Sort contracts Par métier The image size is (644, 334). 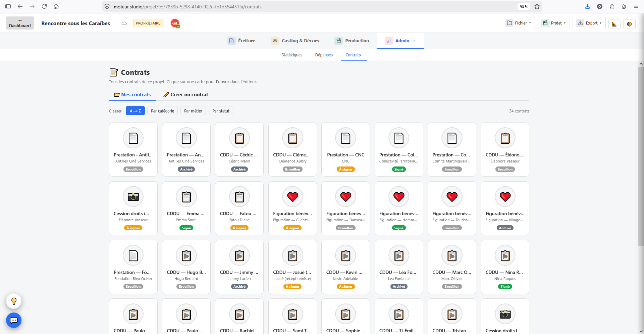pyautogui.click(x=193, y=111)
